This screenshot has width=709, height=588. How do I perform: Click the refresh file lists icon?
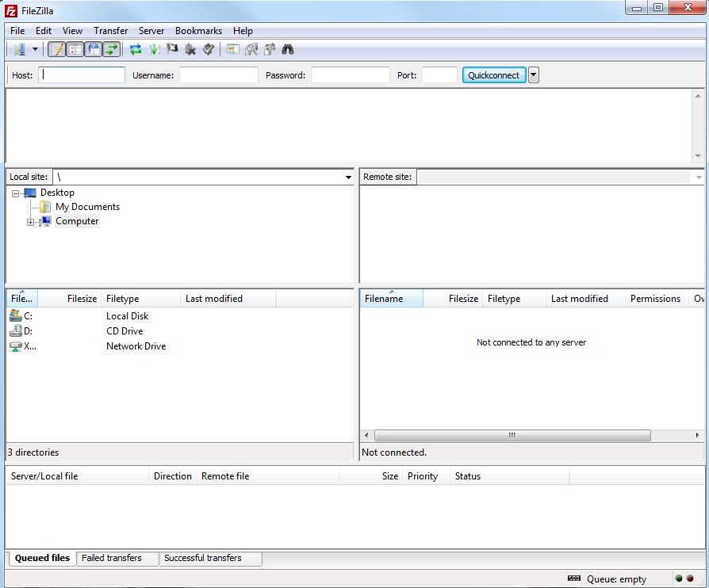pyautogui.click(x=136, y=49)
